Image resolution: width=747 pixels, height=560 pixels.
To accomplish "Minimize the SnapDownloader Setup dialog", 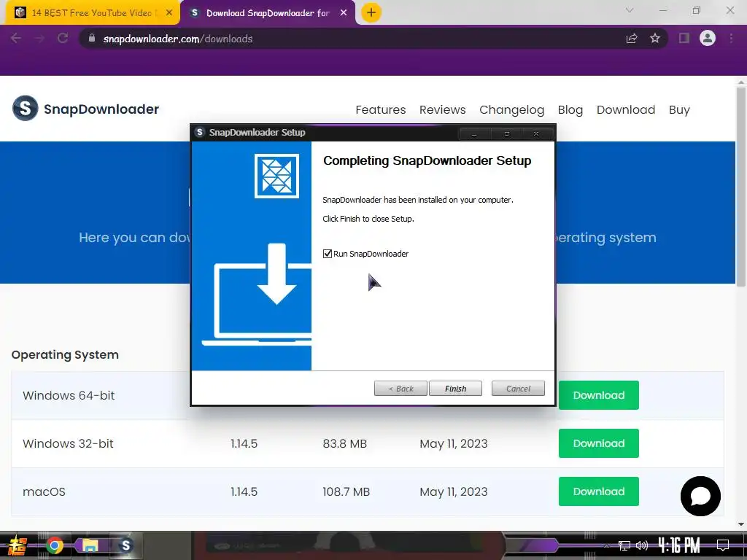I will pyautogui.click(x=474, y=134).
